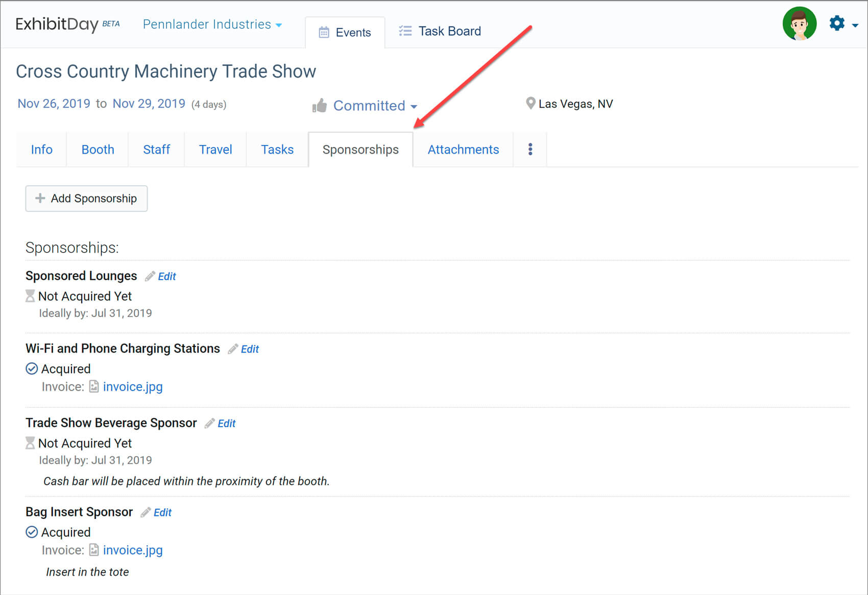868x595 pixels.
Task: Toggle Acquired checkmark for Bag Insert Sponsor
Action: [x=32, y=532]
